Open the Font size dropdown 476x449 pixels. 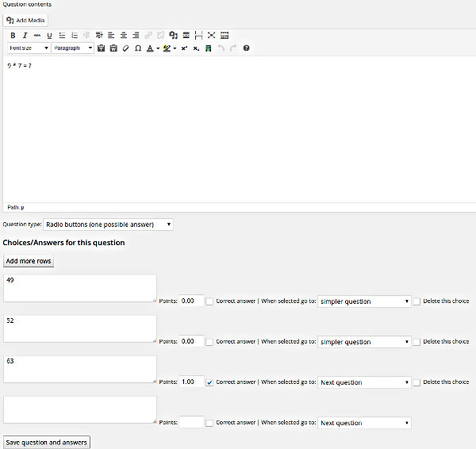(x=29, y=48)
